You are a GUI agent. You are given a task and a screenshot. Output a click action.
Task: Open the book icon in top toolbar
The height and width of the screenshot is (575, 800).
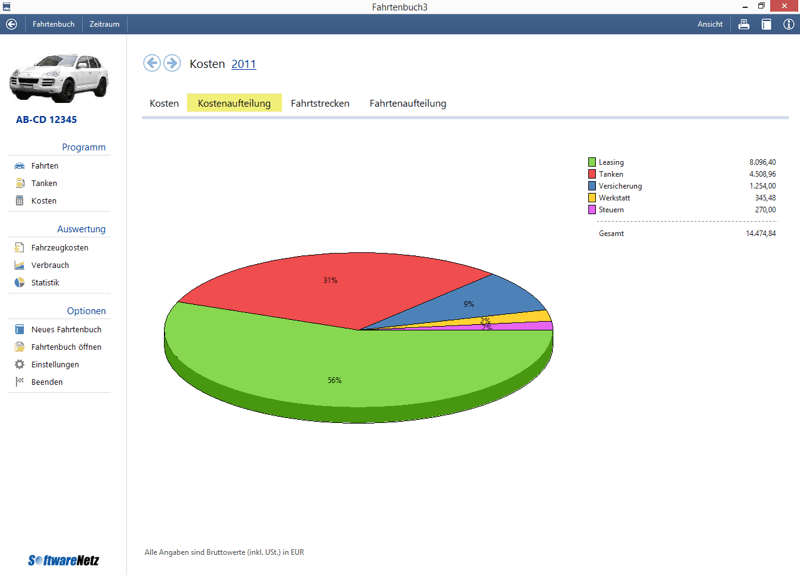(x=766, y=24)
